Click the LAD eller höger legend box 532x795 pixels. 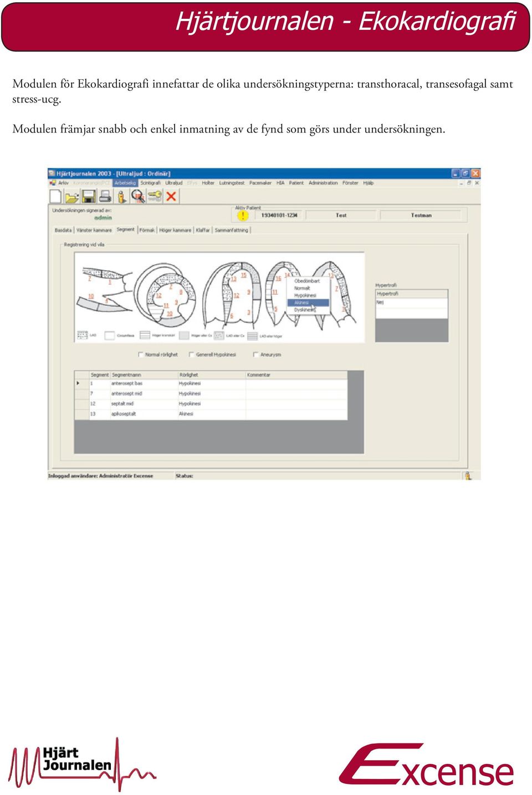pos(253,336)
